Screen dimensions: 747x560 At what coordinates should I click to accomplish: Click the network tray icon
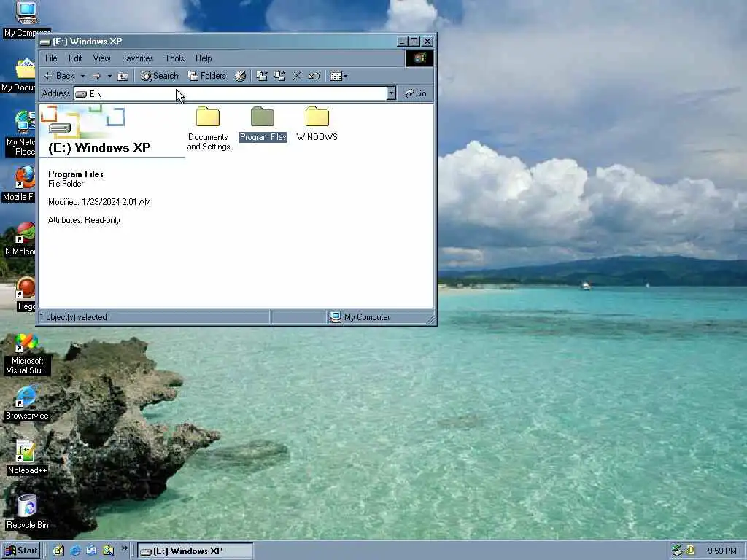point(677,551)
